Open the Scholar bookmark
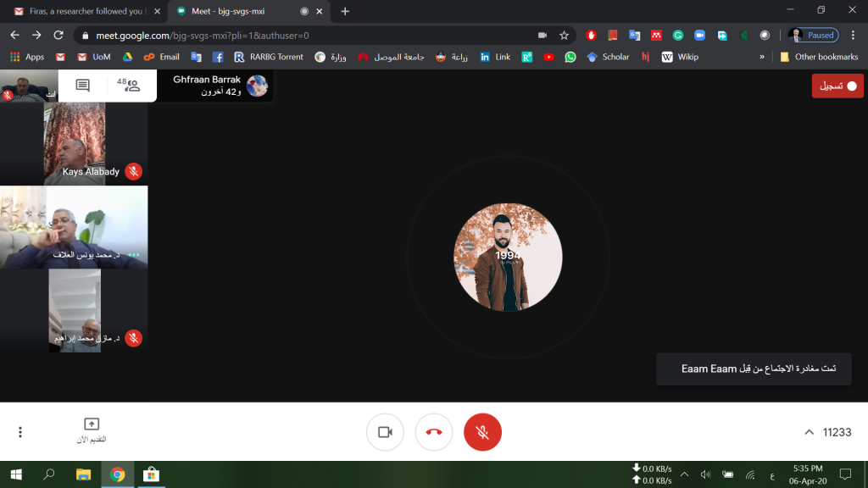Image resolution: width=868 pixels, height=488 pixels. pos(609,57)
